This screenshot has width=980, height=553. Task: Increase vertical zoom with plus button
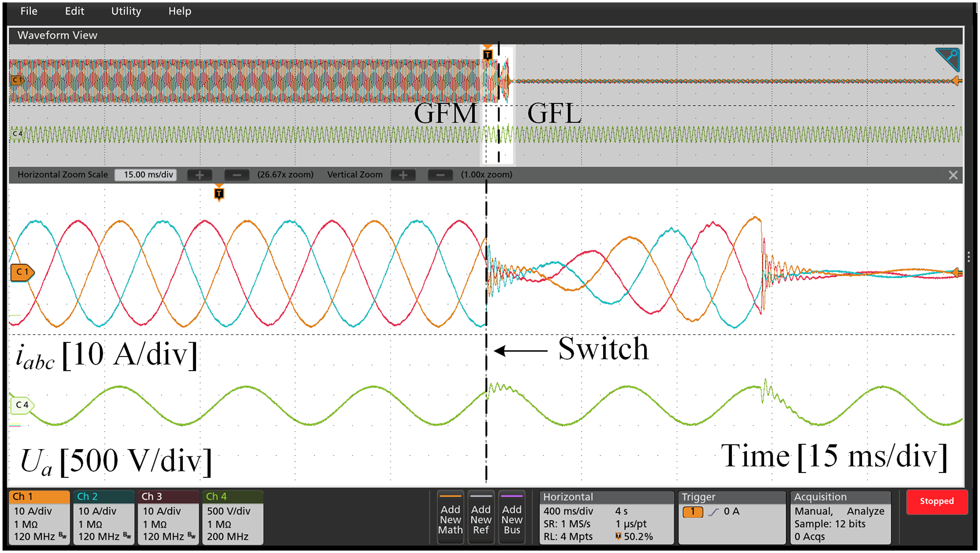tap(403, 175)
